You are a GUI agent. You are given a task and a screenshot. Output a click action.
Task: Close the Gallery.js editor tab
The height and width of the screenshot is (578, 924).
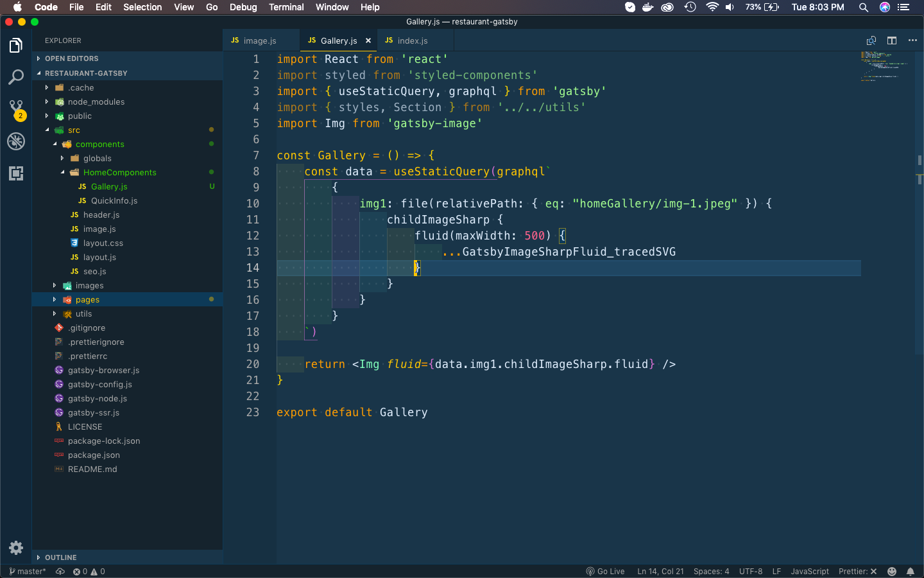tap(368, 40)
